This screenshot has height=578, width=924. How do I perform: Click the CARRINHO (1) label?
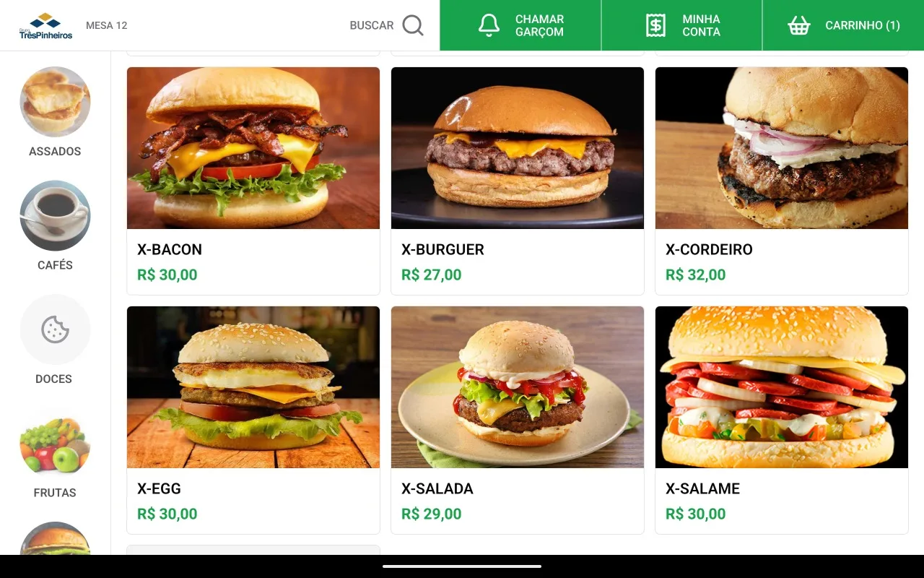(x=863, y=25)
